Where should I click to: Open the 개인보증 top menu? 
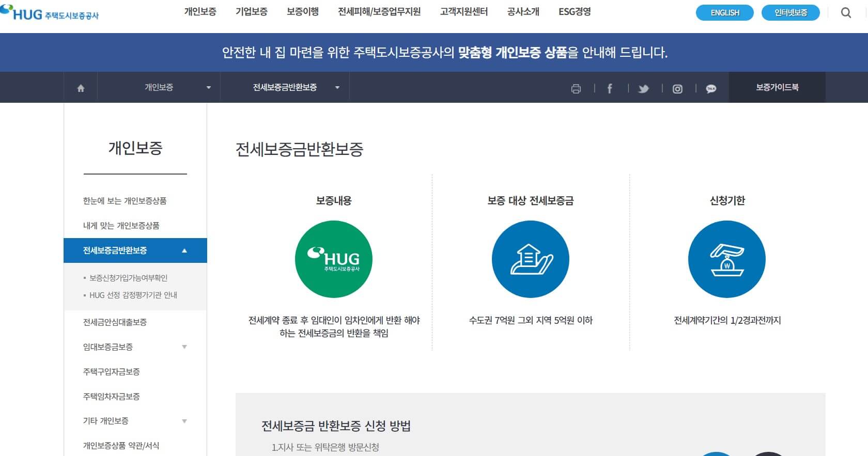[x=200, y=11]
